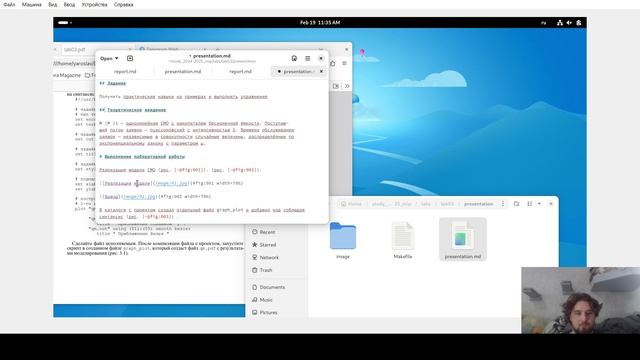
Task: Click the labs segment in Files path bar
Action: pos(426,204)
